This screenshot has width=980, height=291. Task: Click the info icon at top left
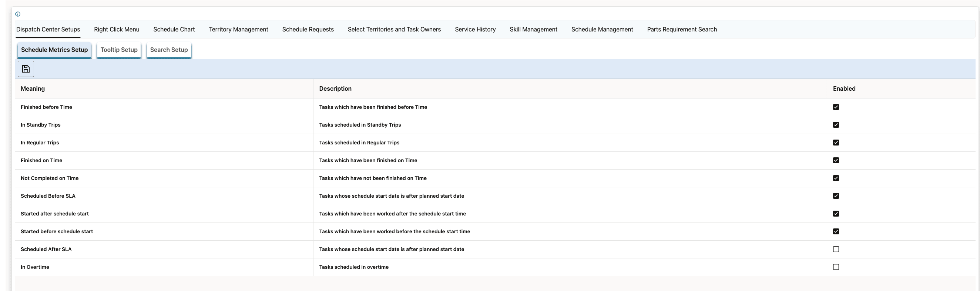coord(18,14)
